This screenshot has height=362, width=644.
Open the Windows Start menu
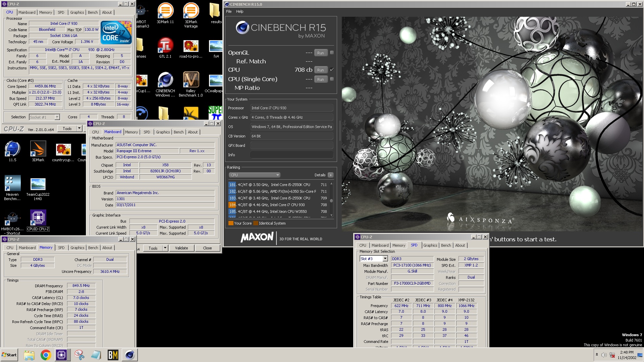coord(9,355)
